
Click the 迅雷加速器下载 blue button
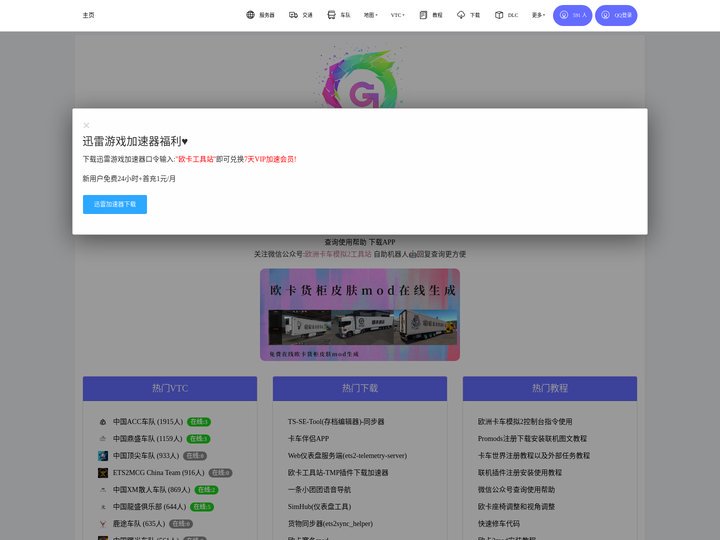coord(115,204)
